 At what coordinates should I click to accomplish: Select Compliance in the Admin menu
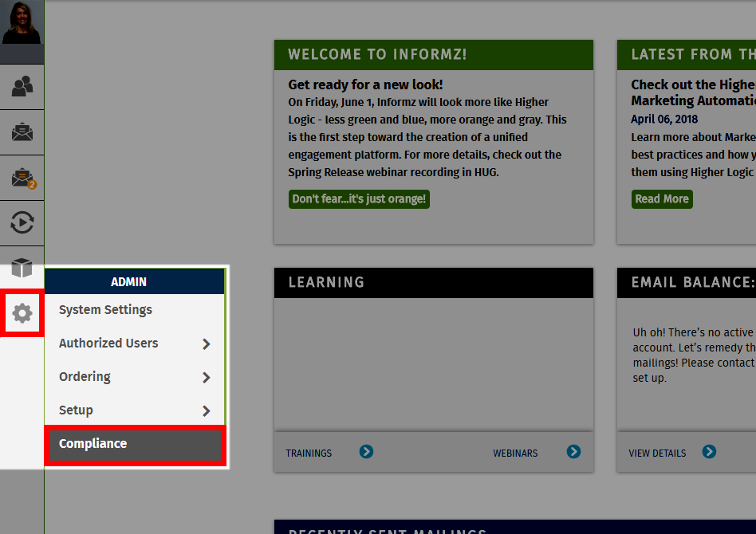point(135,446)
